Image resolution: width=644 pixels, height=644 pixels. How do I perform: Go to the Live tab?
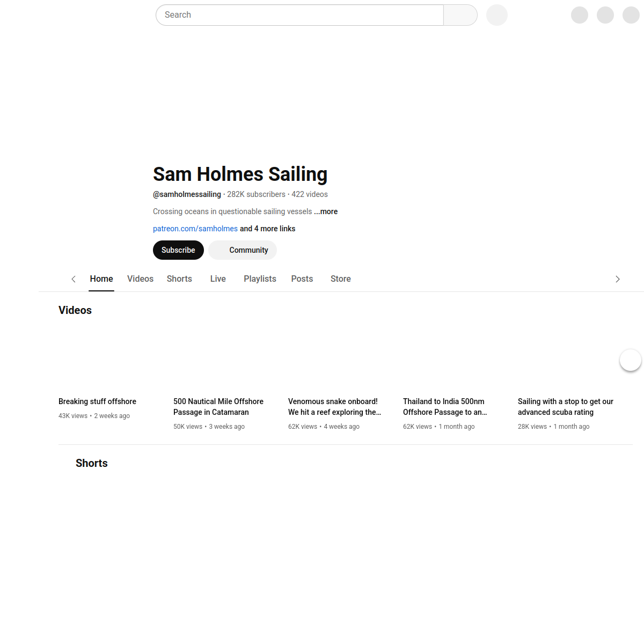click(218, 279)
